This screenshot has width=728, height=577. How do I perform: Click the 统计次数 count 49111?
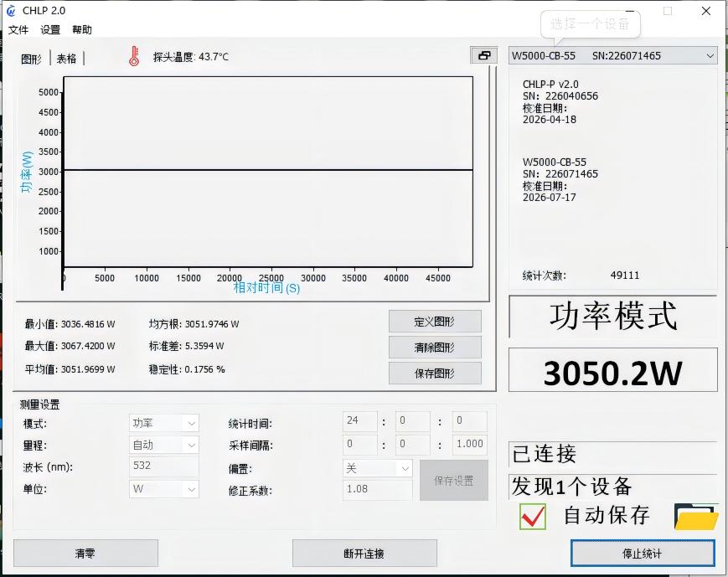click(x=625, y=276)
